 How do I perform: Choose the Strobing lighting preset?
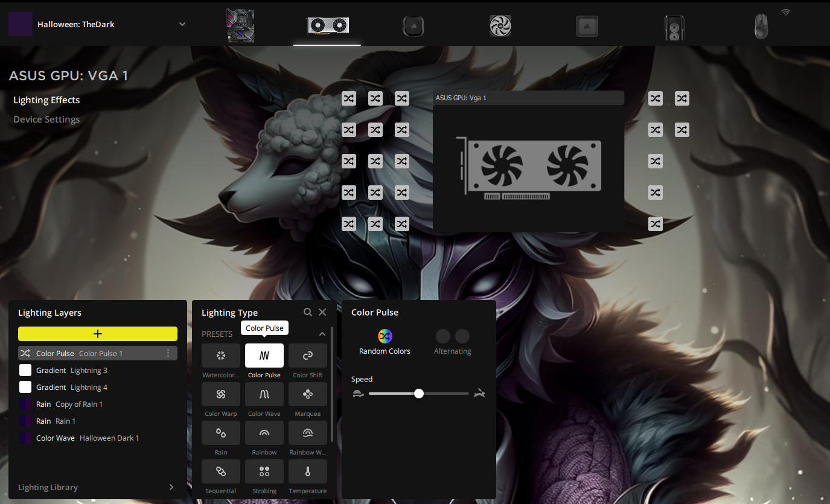click(264, 471)
